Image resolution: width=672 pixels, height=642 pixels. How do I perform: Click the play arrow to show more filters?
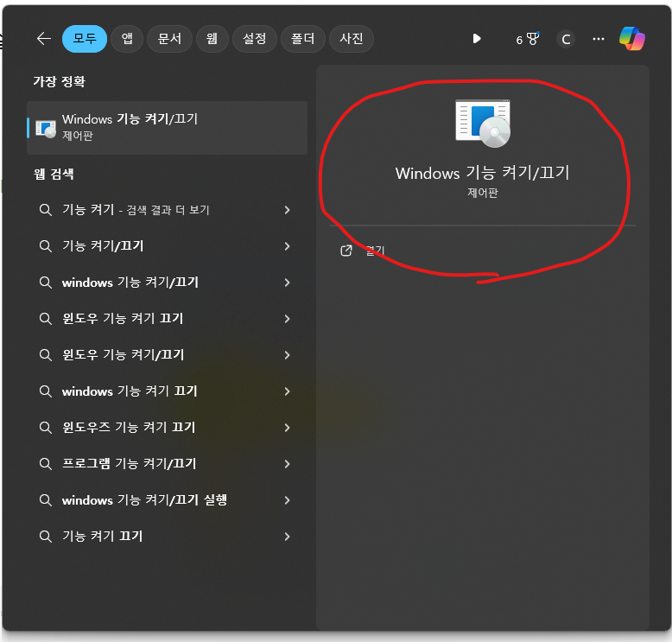click(477, 39)
